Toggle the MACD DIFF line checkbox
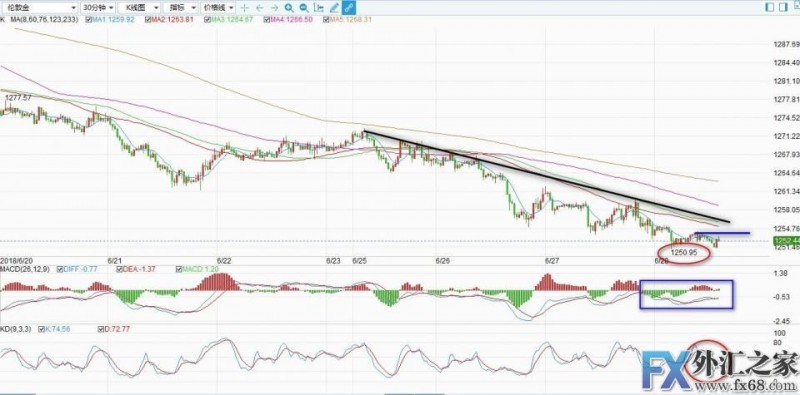This screenshot has width=800, height=395. [60, 269]
